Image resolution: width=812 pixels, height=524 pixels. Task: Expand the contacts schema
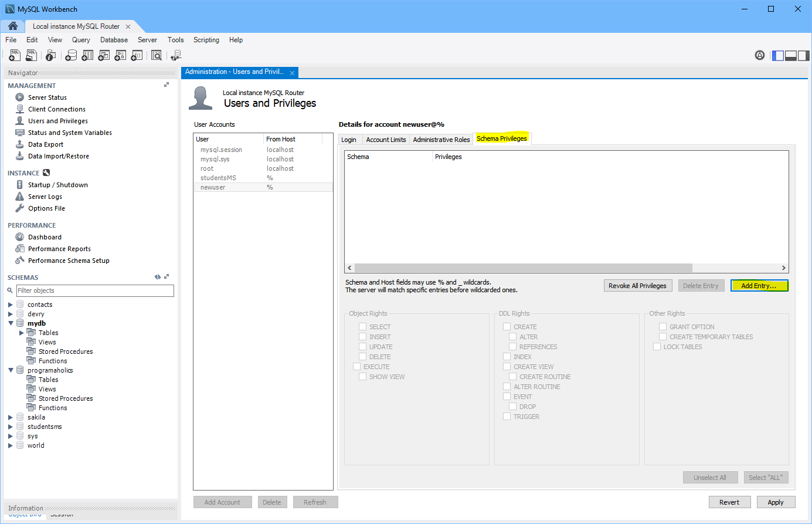[11, 305]
